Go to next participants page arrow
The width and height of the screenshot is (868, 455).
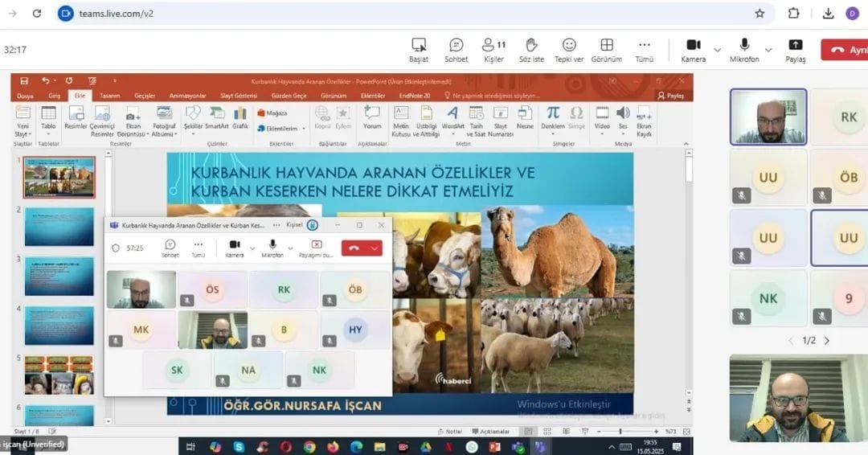tap(827, 341)
